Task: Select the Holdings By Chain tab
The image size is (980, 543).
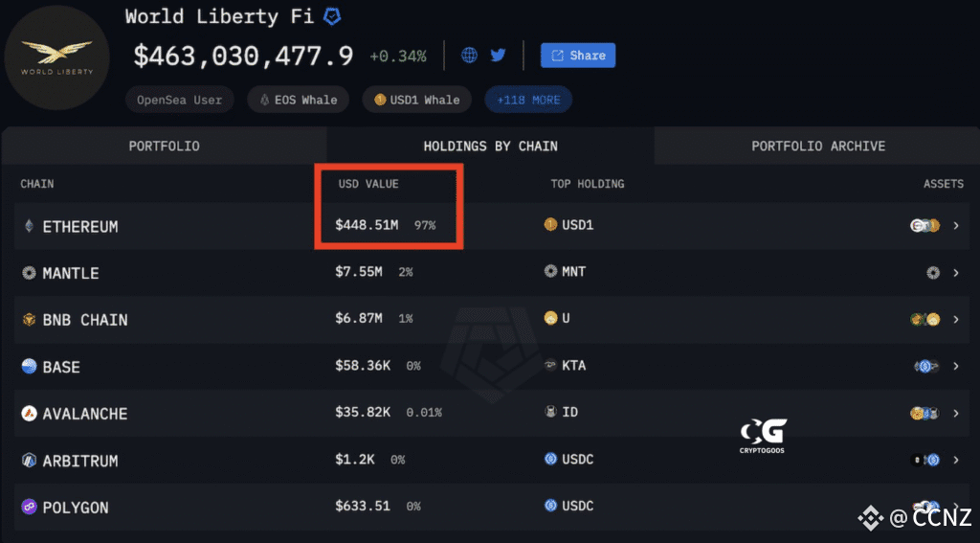Action: [x=491, y=147]
